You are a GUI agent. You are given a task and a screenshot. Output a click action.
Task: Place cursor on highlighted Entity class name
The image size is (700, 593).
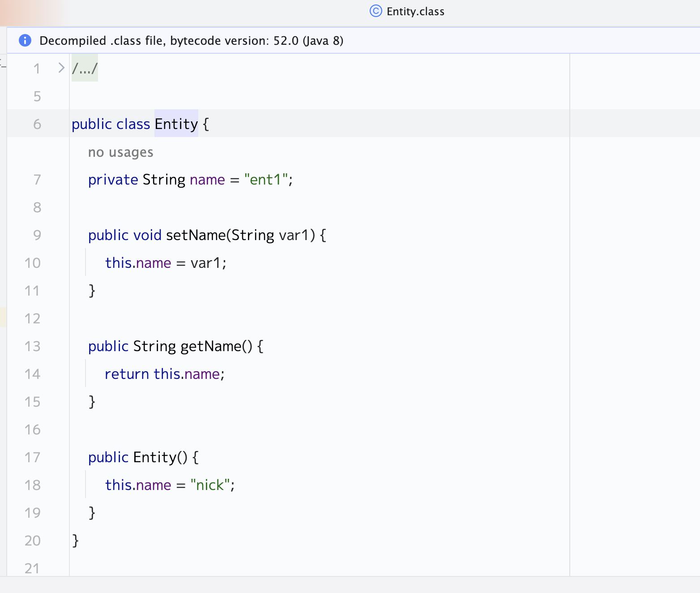176,124
